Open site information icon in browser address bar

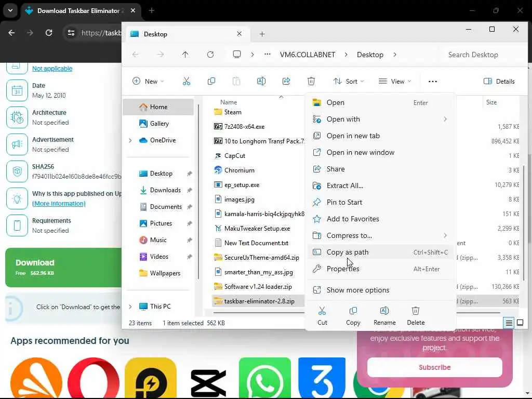pyautogui.click(x=71, y=33)
